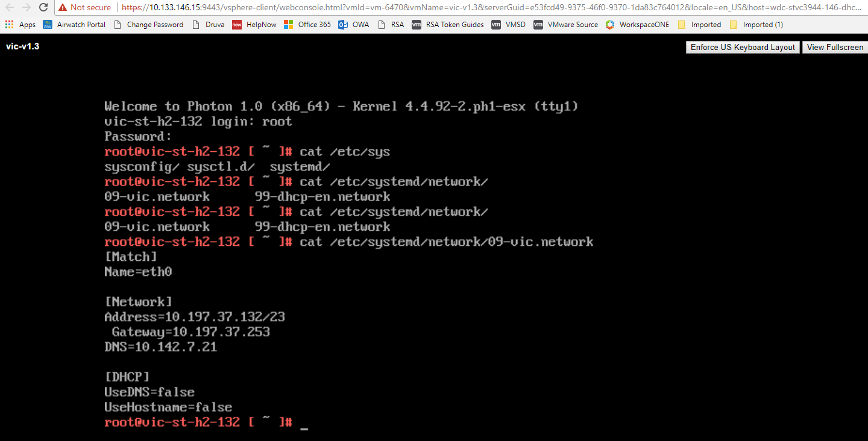Click the 'sysconfig/ sysctl.d/ systemd/' listing
868x441 pixels.
click(217, 167)
